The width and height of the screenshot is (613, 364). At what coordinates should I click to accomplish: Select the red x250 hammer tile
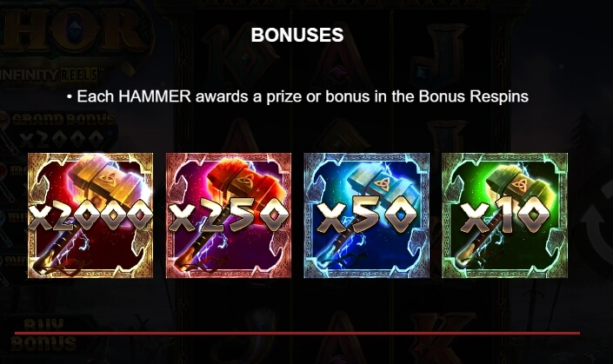click(229, 215)
